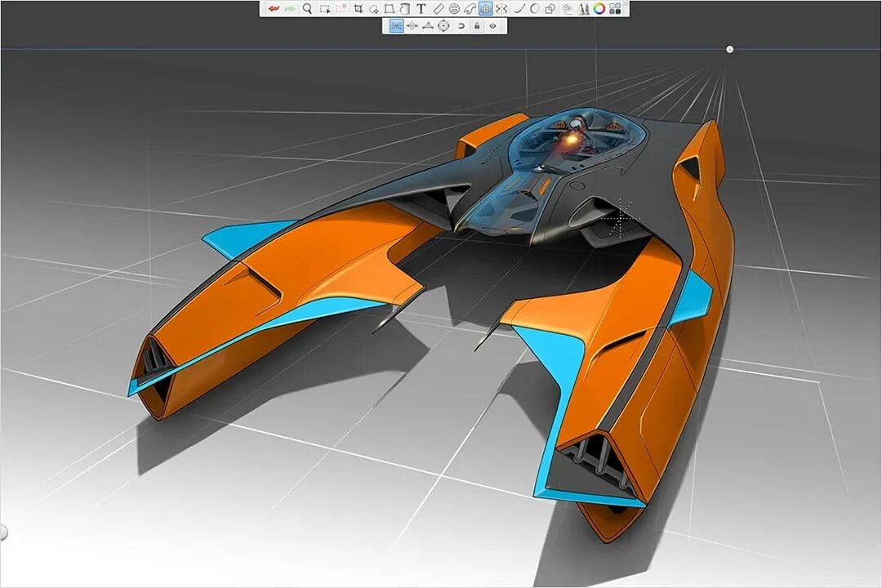Hide perspective guide lines with eye icon
This screenshot has width=882, height=588.
[x=492, y=26]
